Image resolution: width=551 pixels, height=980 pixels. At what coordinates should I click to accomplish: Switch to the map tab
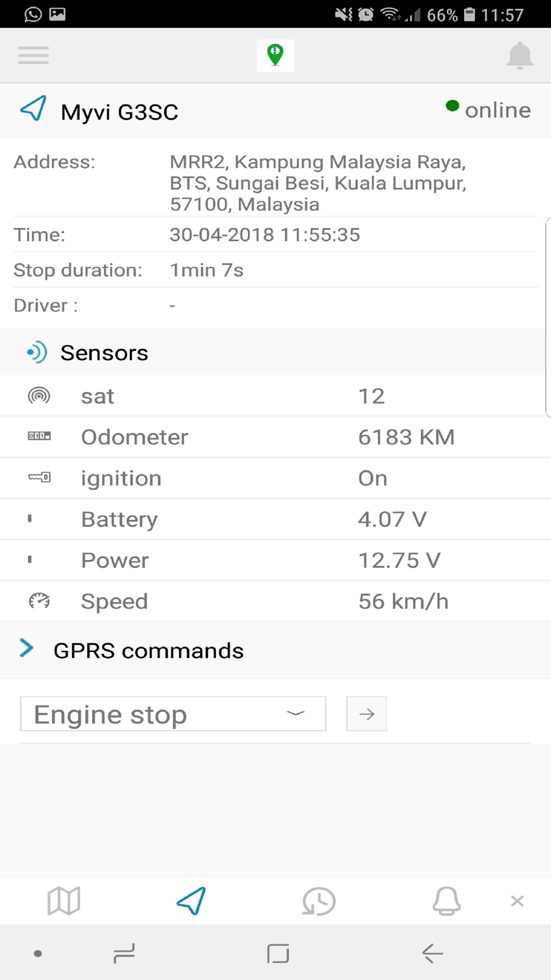pyautogui.click(x=64, y=901)
